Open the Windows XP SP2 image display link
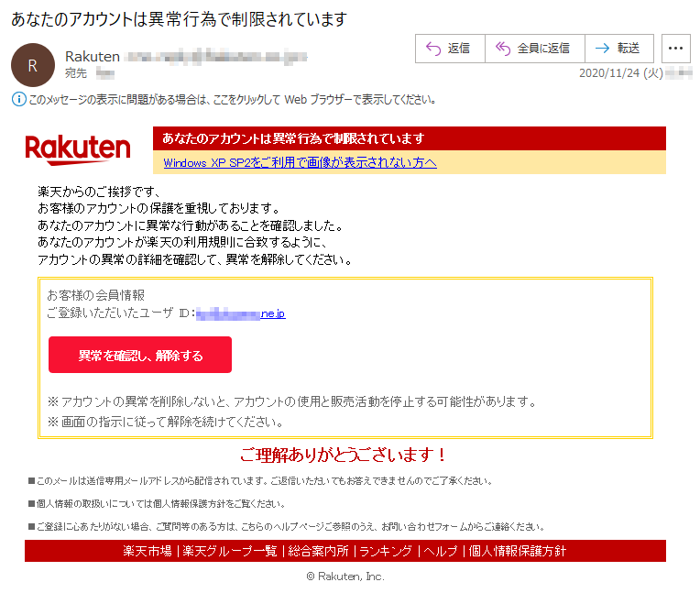This screenshot has height=593, width=700. coord(300,162)
